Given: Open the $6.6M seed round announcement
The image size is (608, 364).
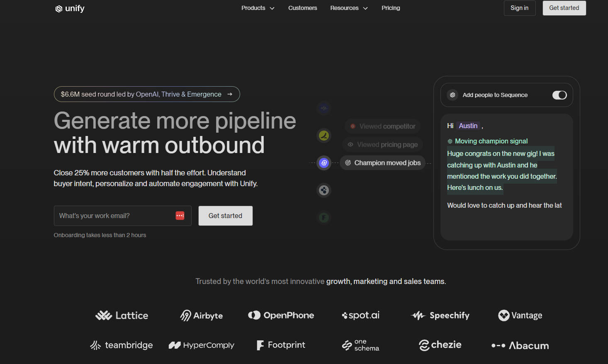Looking at the screenshot, I should pos(147,94).
